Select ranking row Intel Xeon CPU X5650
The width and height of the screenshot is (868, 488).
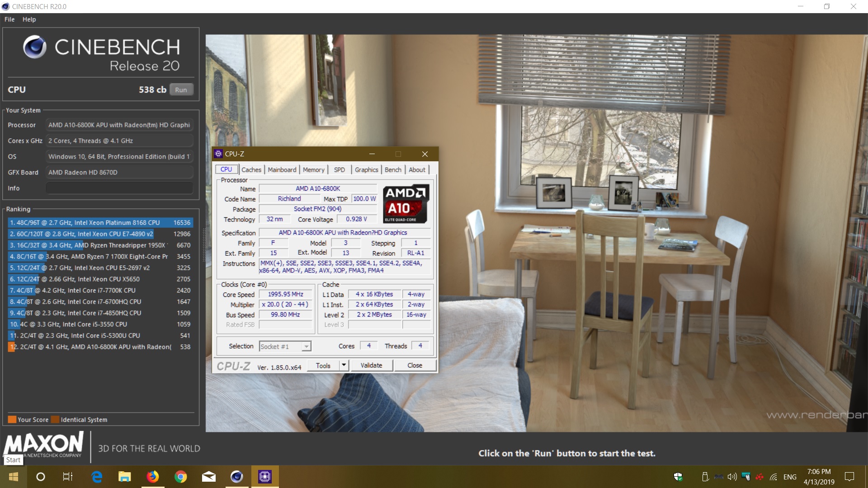100,279
